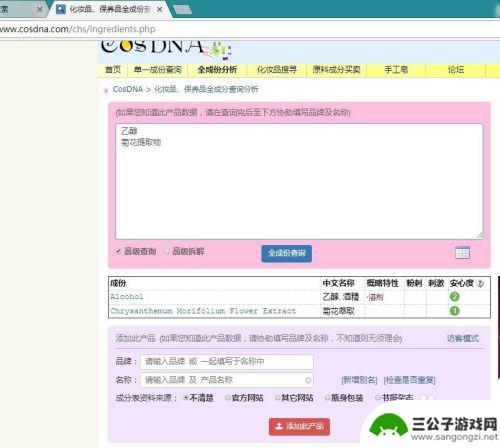This screenshot has width=500, height=448.
Task: Click the 安心度 help question icon
Action: 480,284
